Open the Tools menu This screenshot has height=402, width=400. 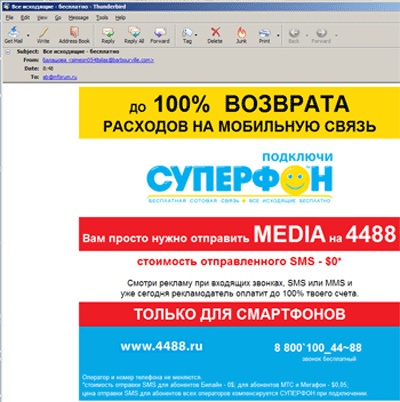click(102, 18)
